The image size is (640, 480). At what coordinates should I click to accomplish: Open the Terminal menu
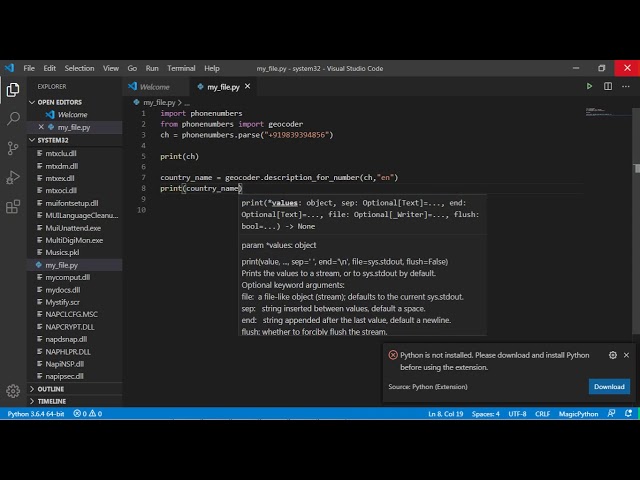point(181,68)
